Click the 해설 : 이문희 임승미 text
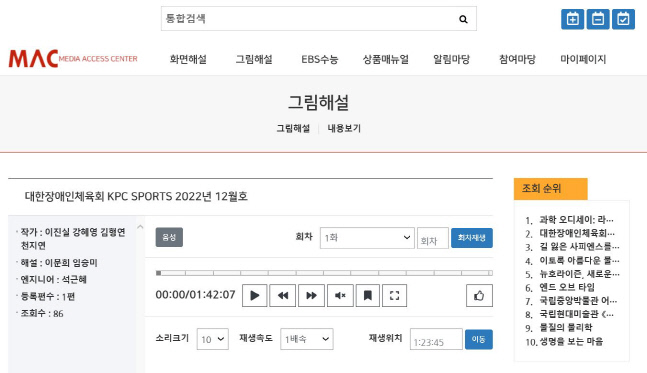This screenshot has width=647, height=373. 59,262
